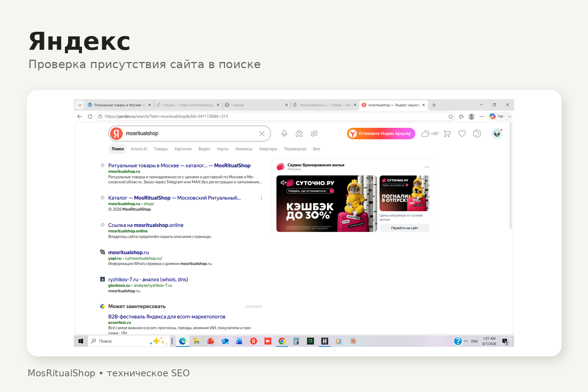Unmute the Суточно.ру ad video
This screenshot has height=392, width=588.
pyautogui.click(x=284, y=183)
